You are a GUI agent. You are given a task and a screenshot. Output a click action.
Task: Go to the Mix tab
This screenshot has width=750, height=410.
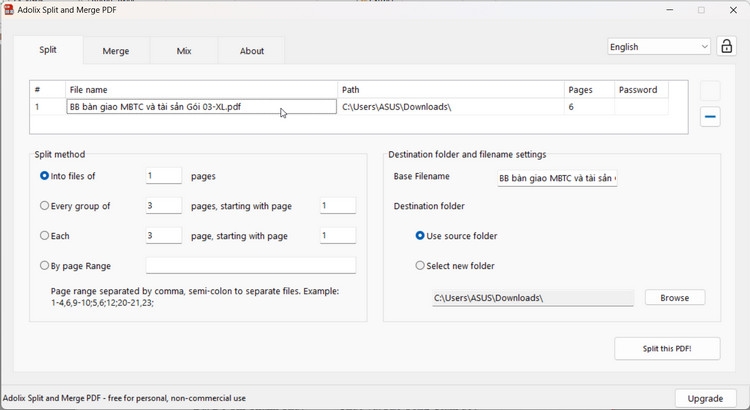point(184,51)
